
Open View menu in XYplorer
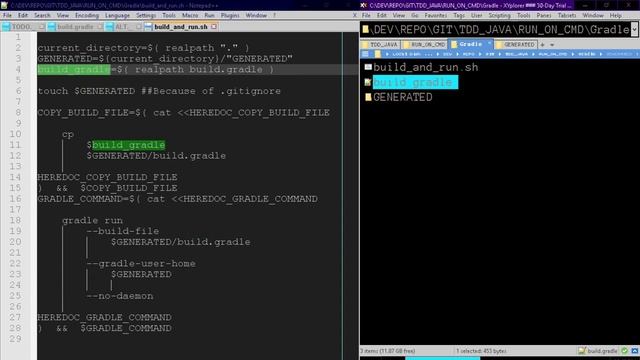[x=399, y=16]
